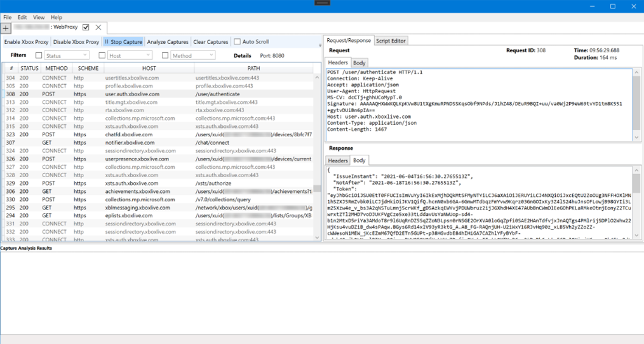Click Clear Captures button
Viewport: 644px width, 344px height.
click(x=210, y=41)
